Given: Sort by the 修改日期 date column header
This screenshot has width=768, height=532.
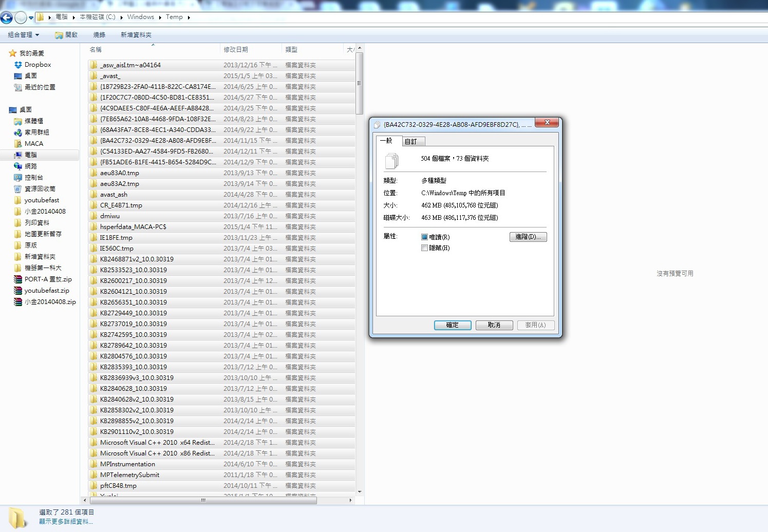Looking at the screenshot, I should 251,50.
